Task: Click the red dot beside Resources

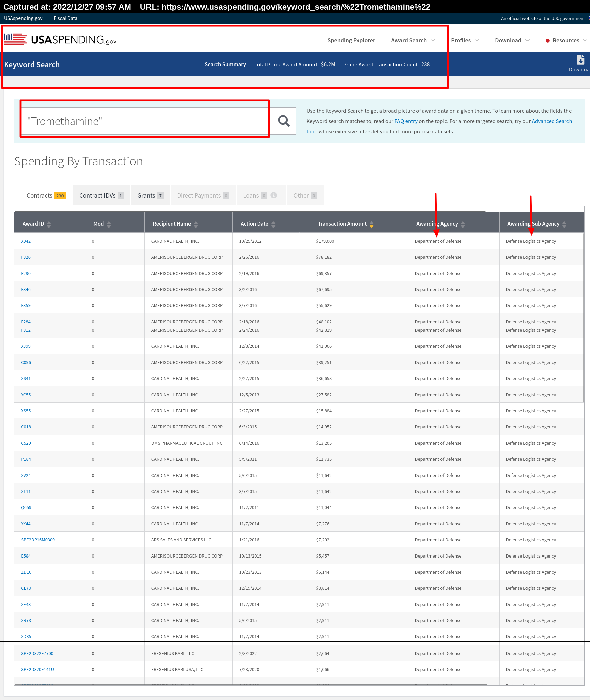Action: click(548, 41)
